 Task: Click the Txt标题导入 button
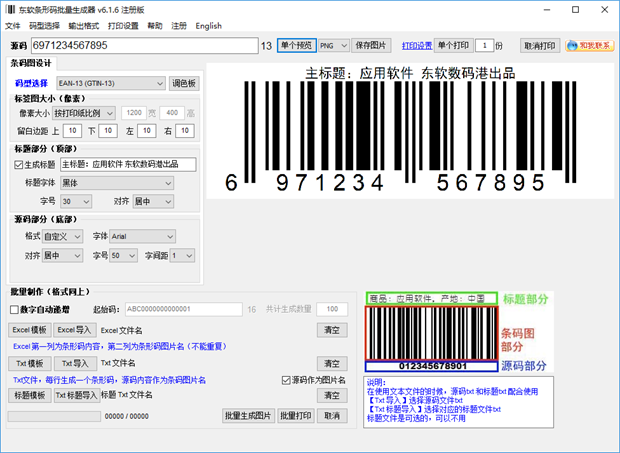(76, 395)
